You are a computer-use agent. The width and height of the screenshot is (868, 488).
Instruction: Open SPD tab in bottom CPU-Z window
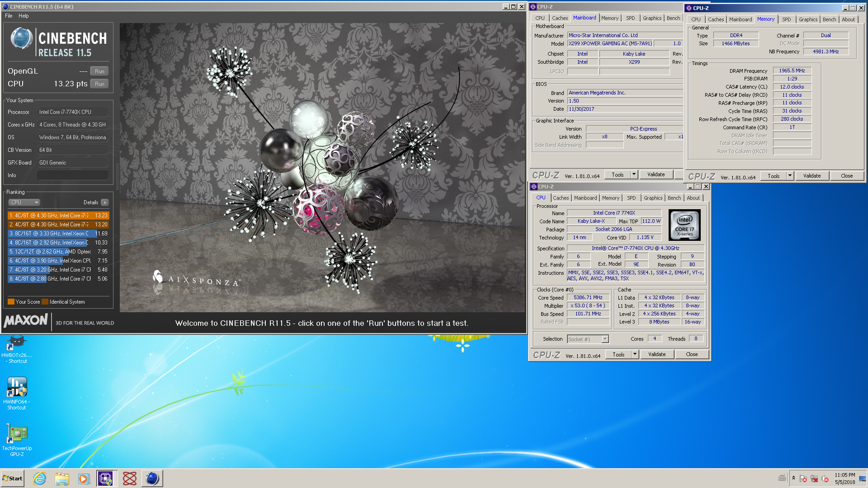[632, 198]
